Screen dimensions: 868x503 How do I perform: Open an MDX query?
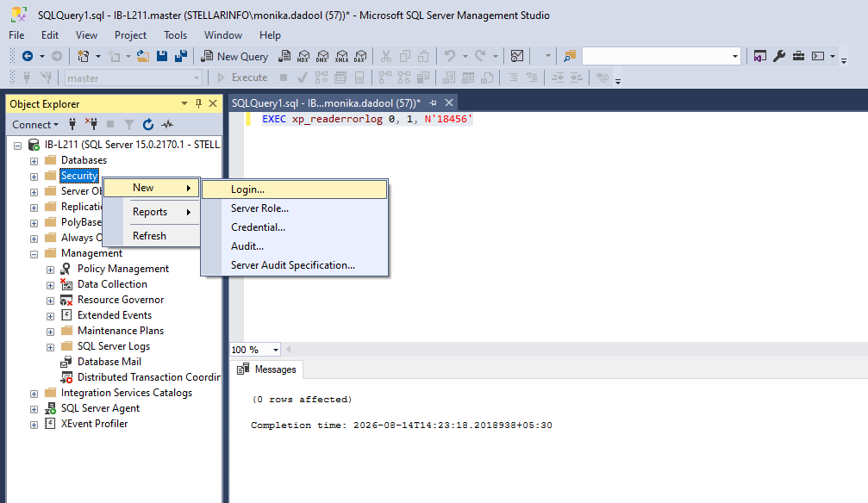tap(303, 56)
